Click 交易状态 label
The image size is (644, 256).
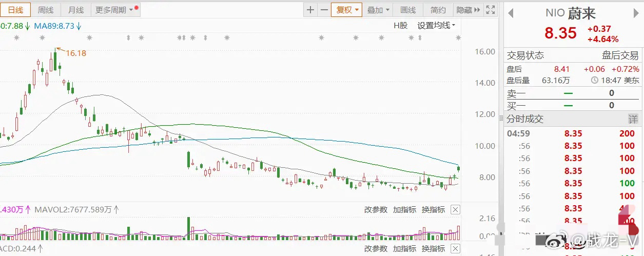pyautogui.click(x=525, y=55)
